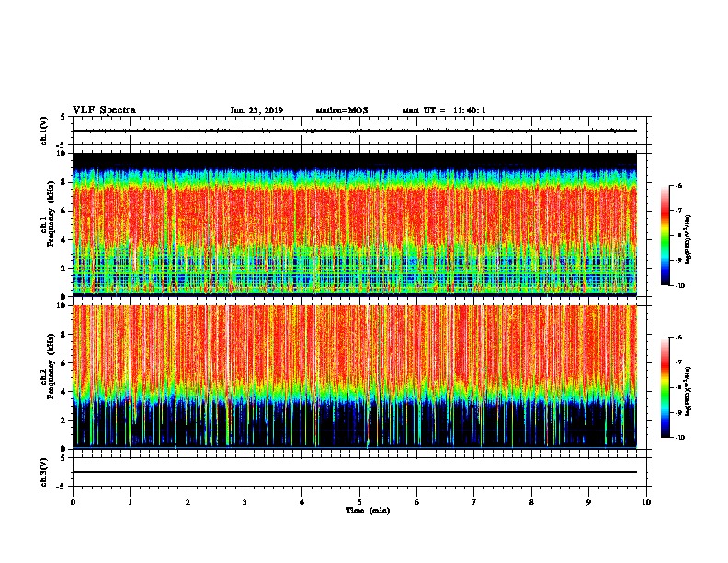This screenshot has height=563, width=728.
Task: Click the "ch.1(V)" waveform axis label
Action: (x=43, y=131)
